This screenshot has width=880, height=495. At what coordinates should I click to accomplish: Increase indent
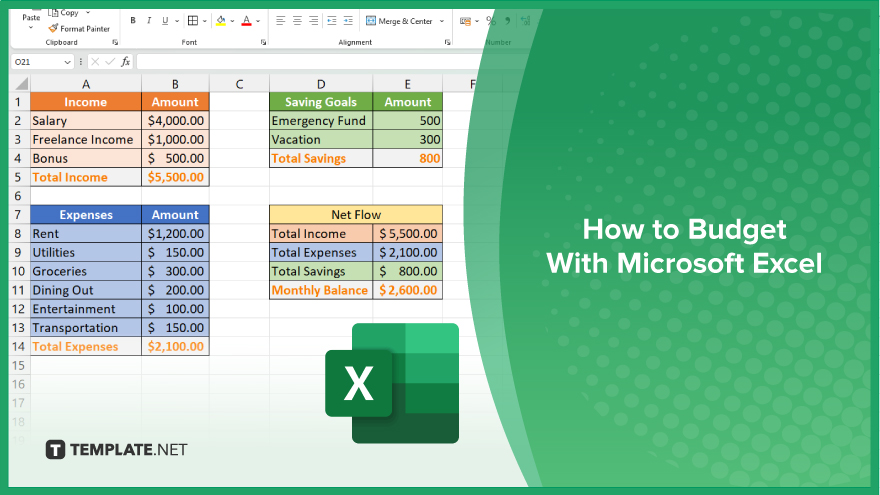pos(348,21)
